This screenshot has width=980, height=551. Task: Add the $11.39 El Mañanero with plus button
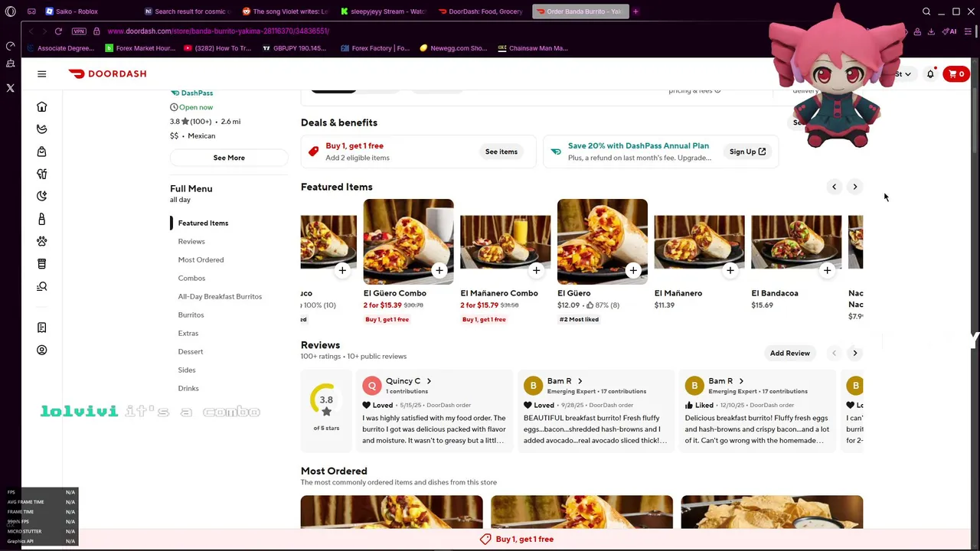730,270
